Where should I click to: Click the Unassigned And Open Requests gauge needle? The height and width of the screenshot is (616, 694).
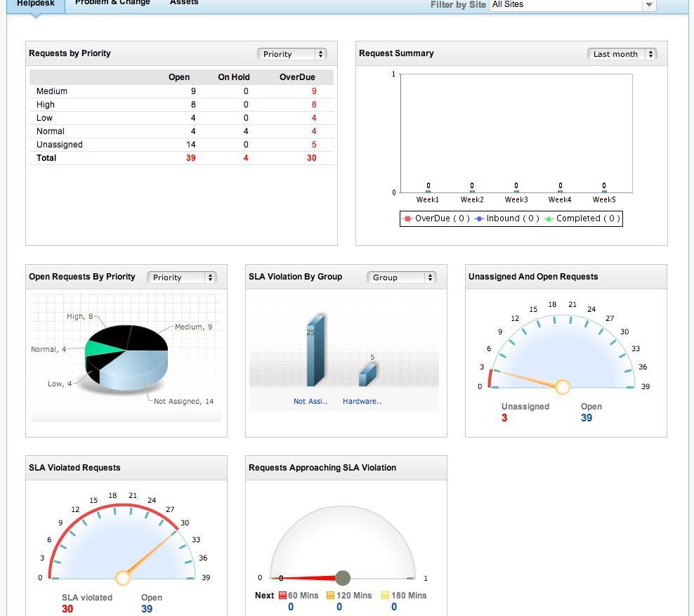pos(527,379)
